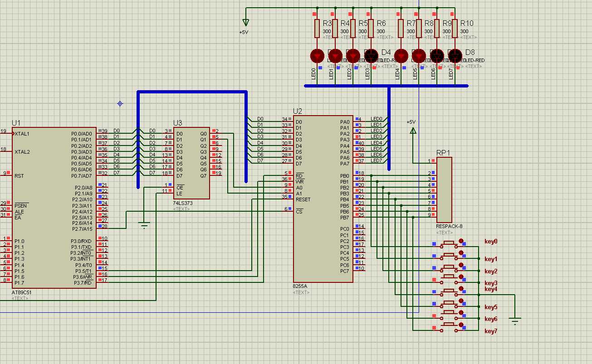Select the resistor symbol labeled R3
Image resolution: width=592 pixels, height=364 pixels.
[x=317, y=28]
